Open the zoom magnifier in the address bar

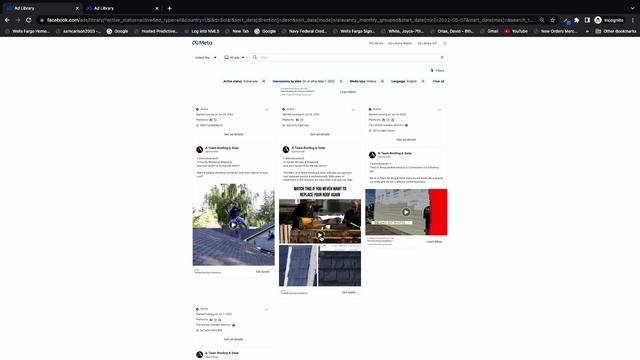coord(542,20)
